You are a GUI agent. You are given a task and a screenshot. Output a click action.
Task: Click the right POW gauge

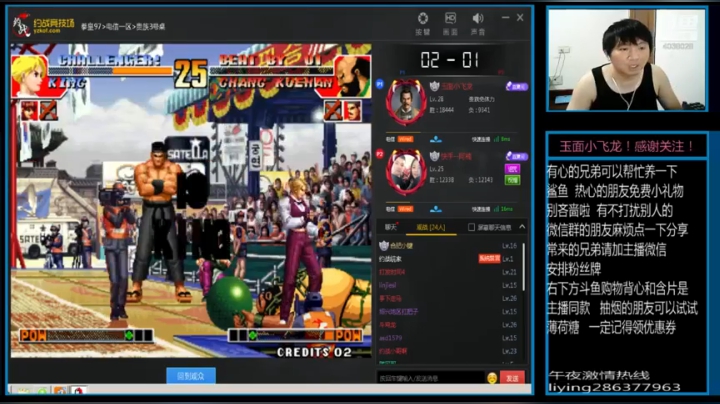point(296,336)
